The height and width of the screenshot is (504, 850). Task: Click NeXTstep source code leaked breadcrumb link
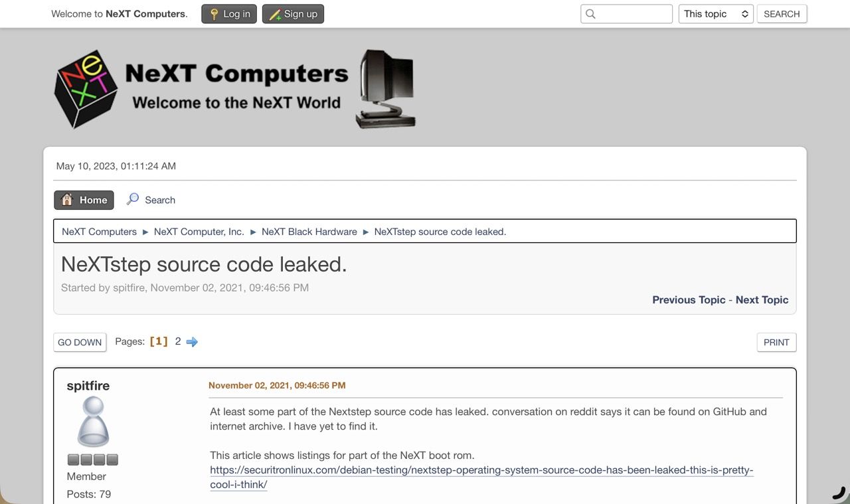point(440,232)
